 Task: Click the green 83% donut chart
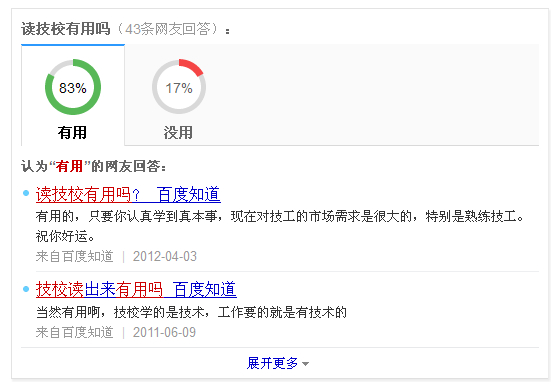coord(73,87)
